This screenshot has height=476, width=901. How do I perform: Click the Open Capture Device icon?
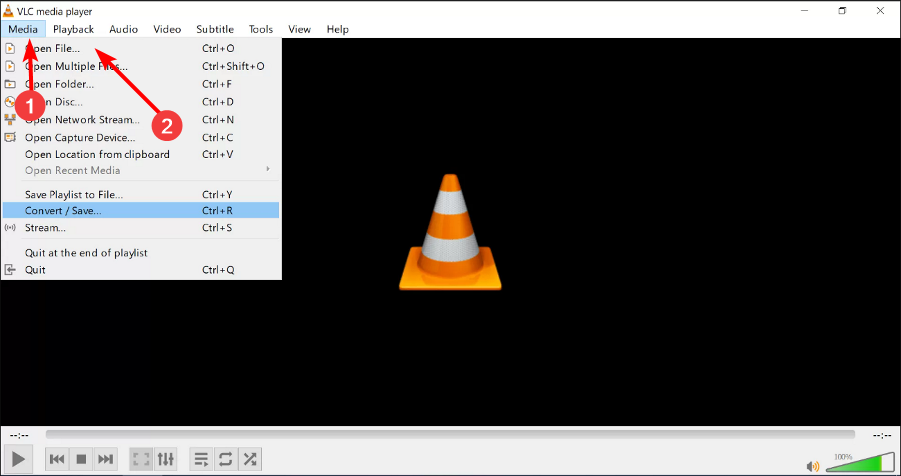click(x=10, y=138)
